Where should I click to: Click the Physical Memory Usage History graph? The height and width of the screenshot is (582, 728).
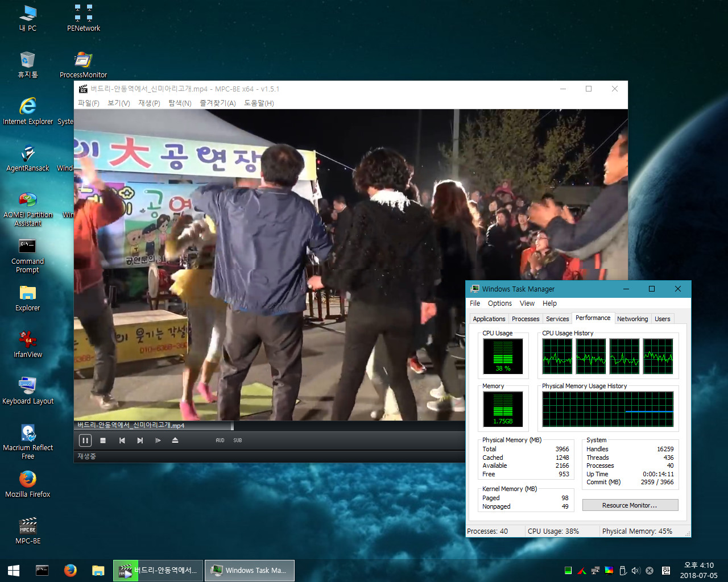(607, 409)
